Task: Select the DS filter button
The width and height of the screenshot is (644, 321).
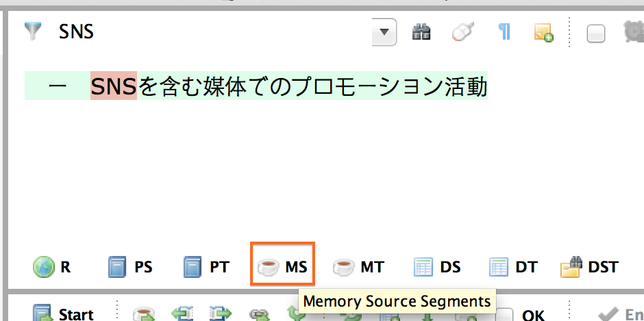Action: [437, 267]
